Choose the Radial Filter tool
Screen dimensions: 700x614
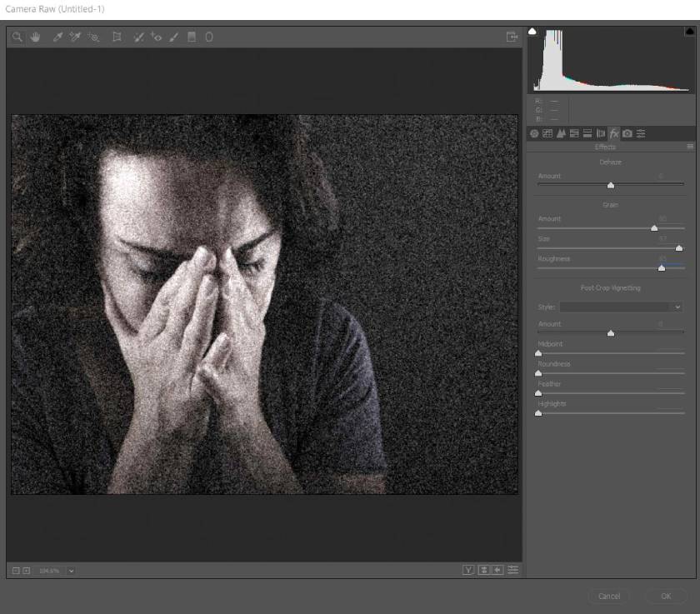pyautogui.click(x=209, y=37)
